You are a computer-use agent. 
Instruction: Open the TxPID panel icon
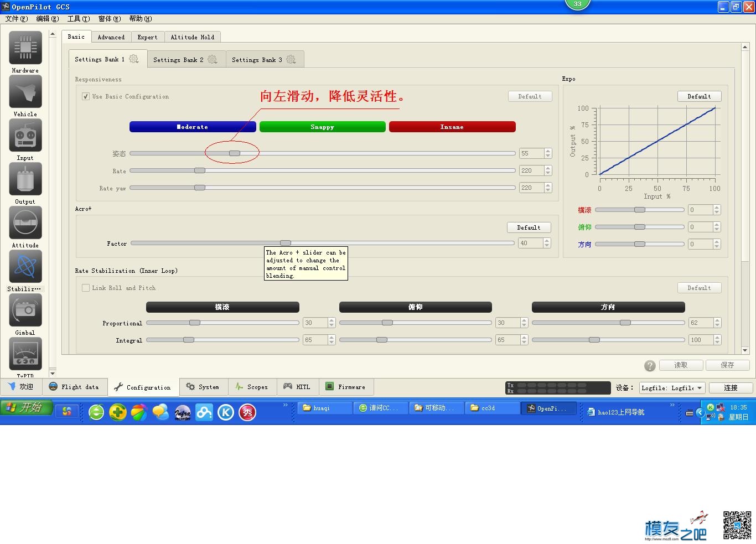click(x=25, y=354)
